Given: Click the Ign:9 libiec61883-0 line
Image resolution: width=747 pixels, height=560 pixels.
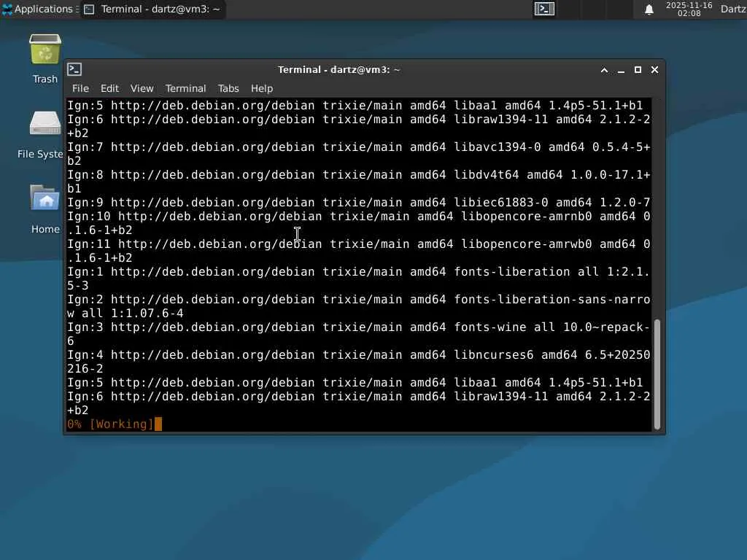Looking at the screenshot, I should 359,202.
